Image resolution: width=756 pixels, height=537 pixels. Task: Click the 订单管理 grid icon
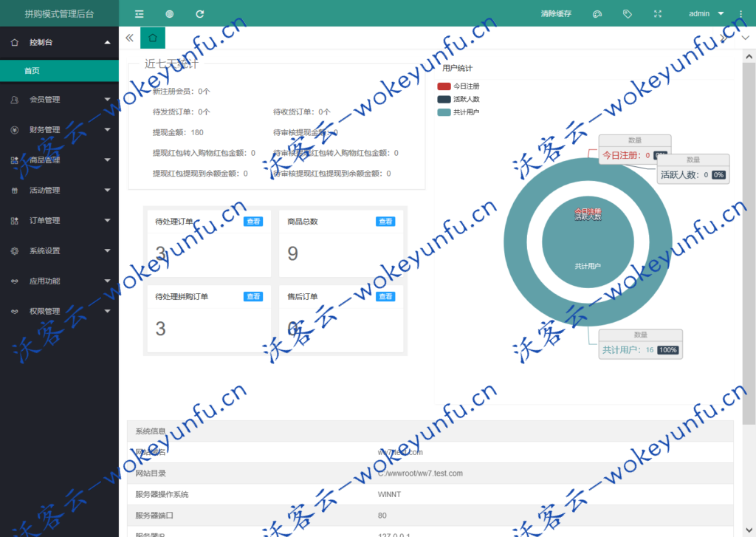[15, 221]
